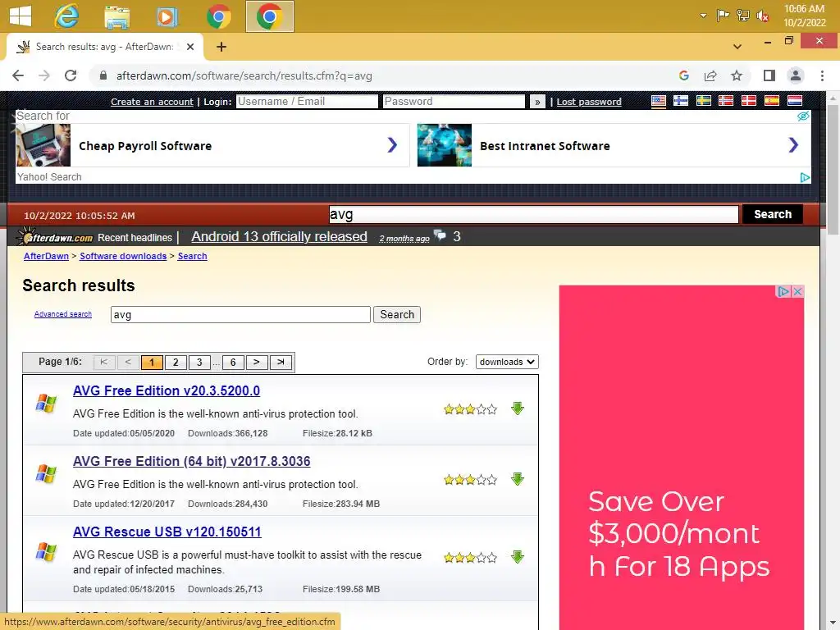Jump to last results page

click(x=281, y=363)
